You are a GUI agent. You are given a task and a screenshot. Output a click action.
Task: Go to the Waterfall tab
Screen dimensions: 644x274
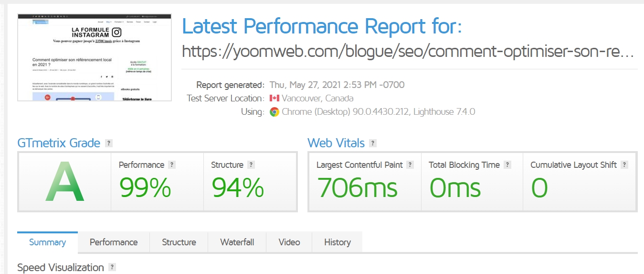tap(237, 242)
